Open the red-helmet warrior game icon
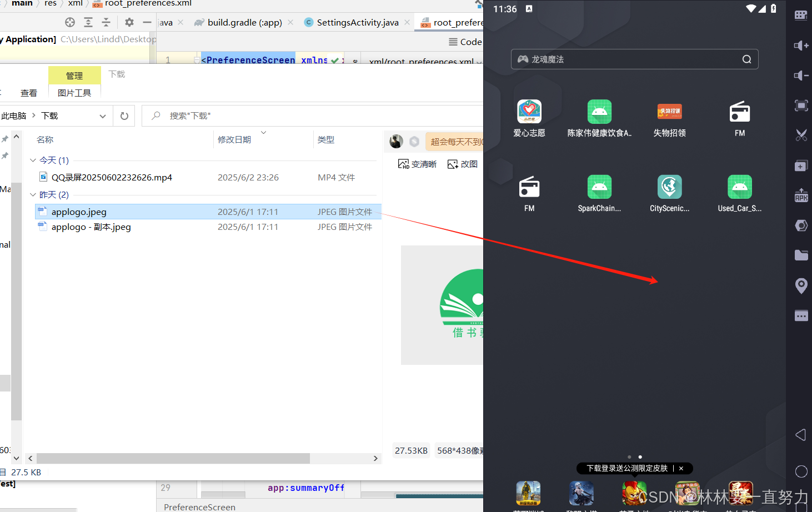 (634, 493)
